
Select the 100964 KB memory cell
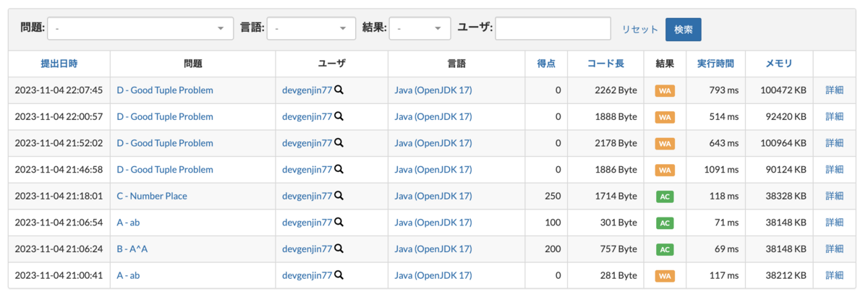coord(779,143)
